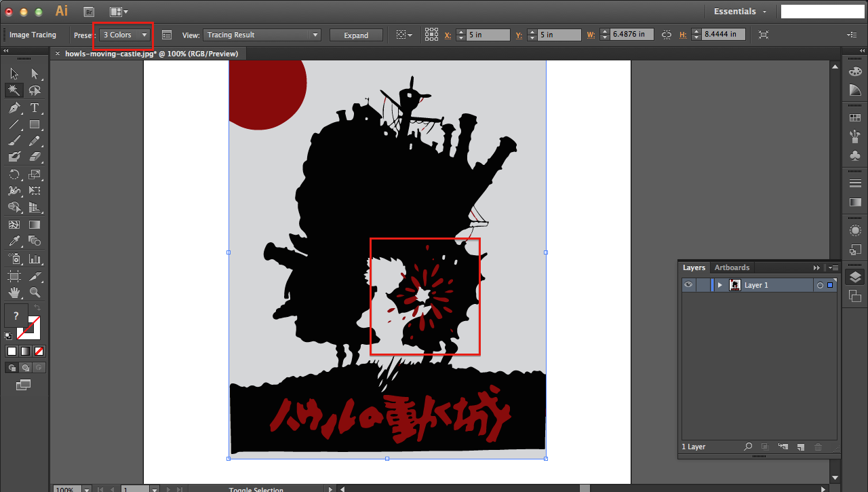Click Create New Layer button
Viewport: 868px width, 492px height.
click(800, 447)
